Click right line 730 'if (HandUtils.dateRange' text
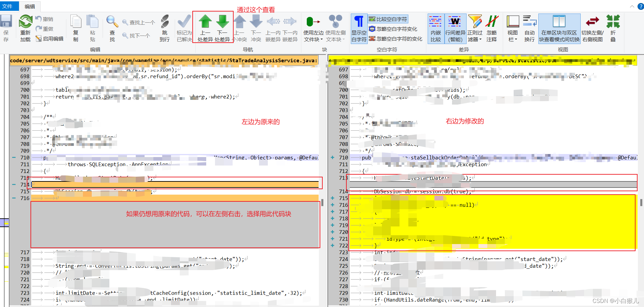The height and width of the screenshot is (307, 644). 409,300
